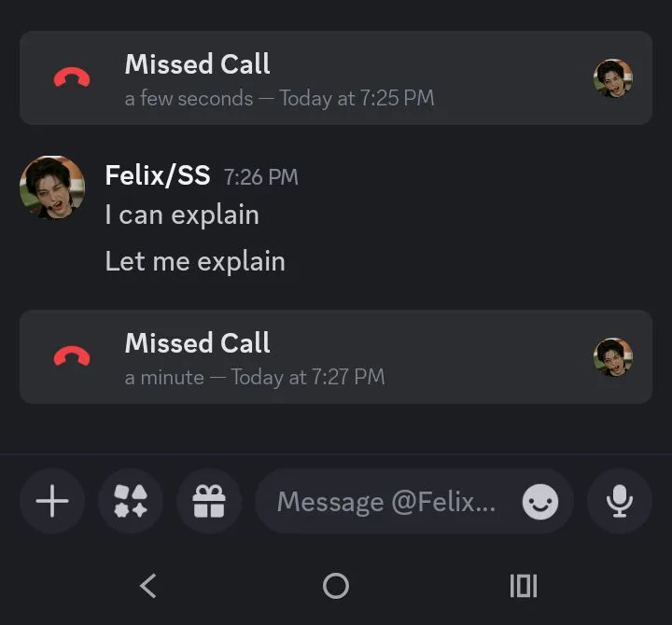Tap the red phone icon at 7:27 PM
The width and height of the screenshot is (672, 625).
[72, 356]
